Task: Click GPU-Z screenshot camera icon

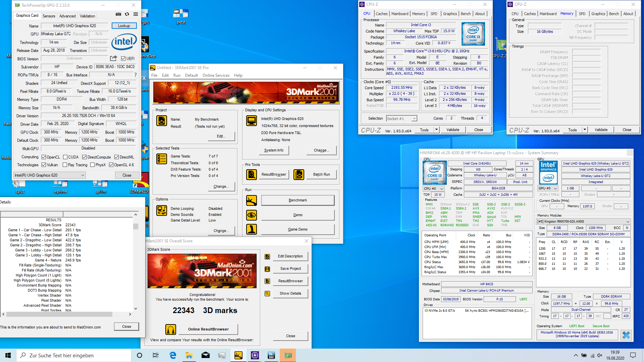Action: [x=118, y=14]
